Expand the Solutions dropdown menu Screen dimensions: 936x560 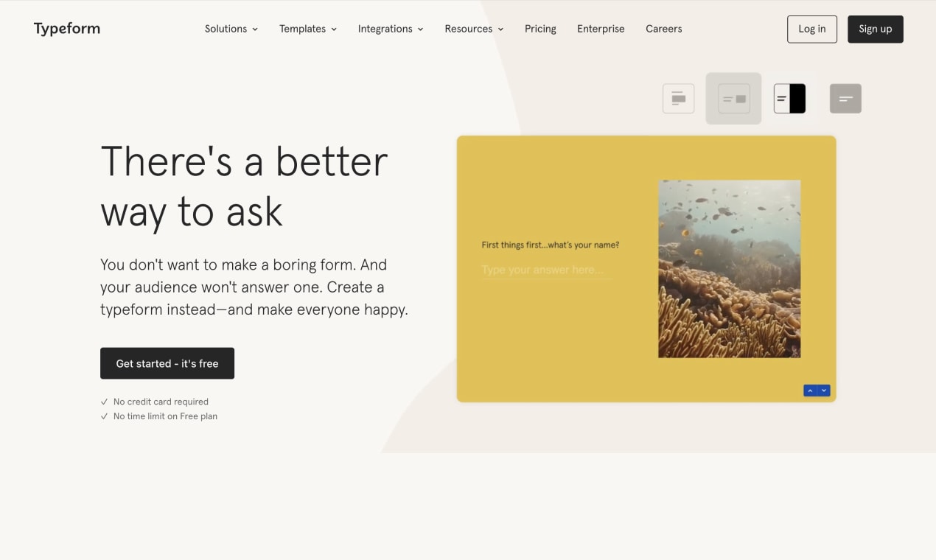click(x=231, y=29)
